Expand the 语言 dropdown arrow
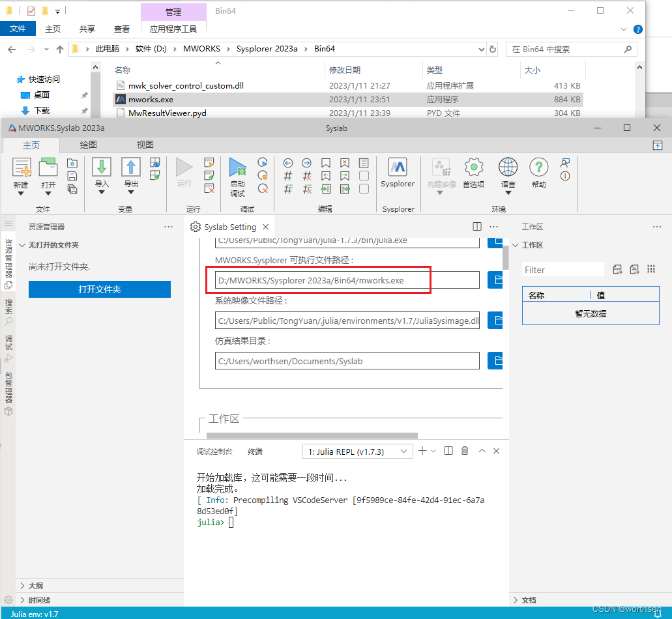The height and width of the screenshot is (619, 672). tap(508, 193)
